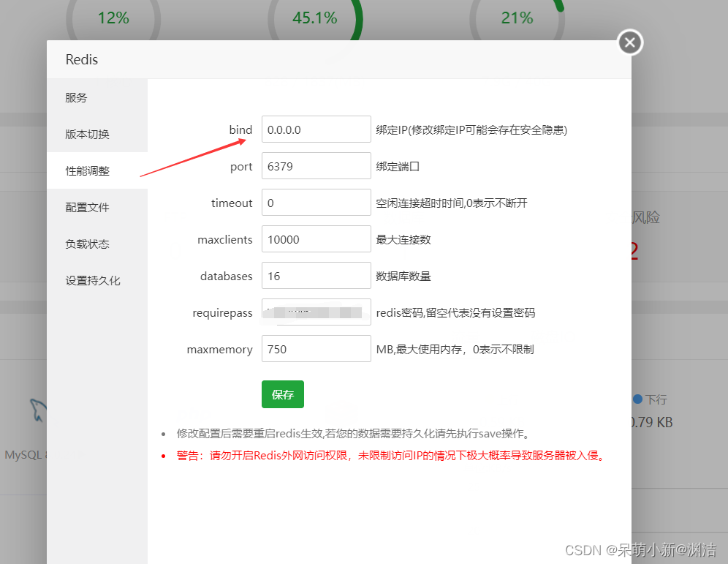This screenshot has height=564, width=728.
Task: Click the 'MB,最大使用内存' description text
Action: (455, 350)
